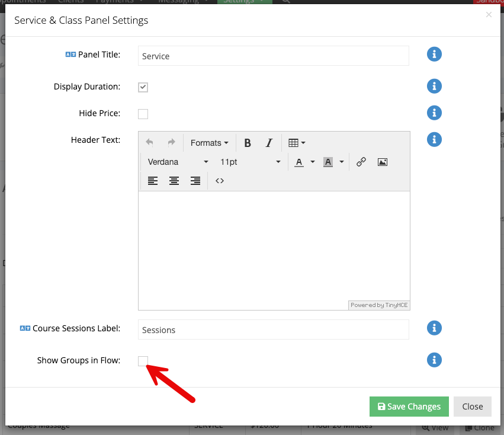Click the Panel Title input field
This screenshot has height=435, width=504.
pyautogui.click(x=274, y=56)
